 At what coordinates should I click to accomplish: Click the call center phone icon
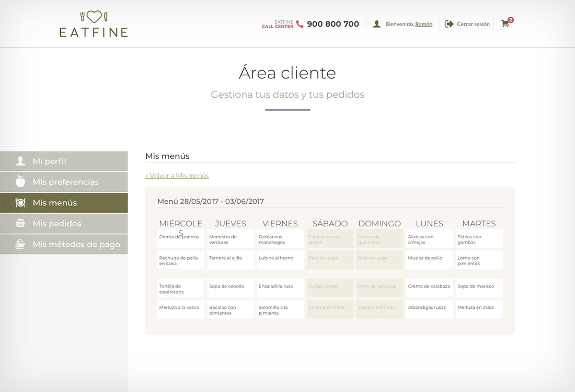tap(300, 24)
